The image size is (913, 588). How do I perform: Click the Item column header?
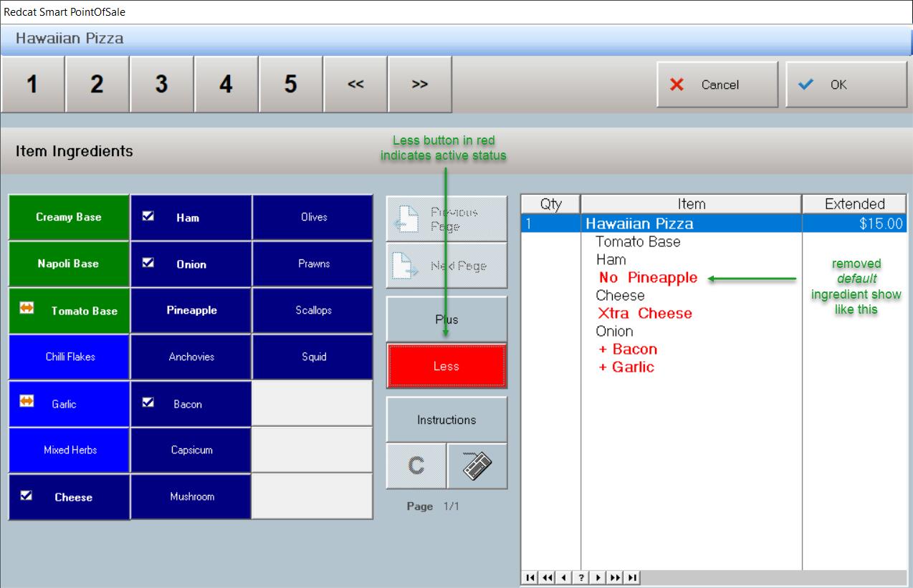click(x=691, y=204)
